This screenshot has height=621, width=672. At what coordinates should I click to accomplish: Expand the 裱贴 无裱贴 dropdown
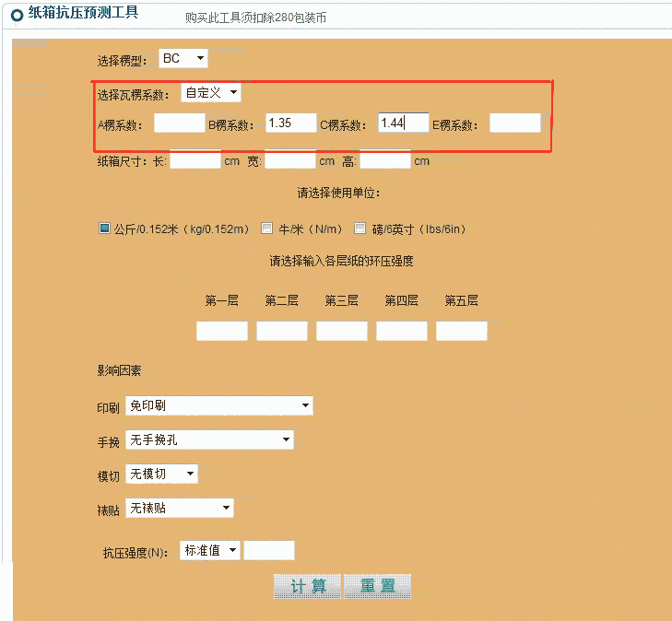[x=179, y=508]
